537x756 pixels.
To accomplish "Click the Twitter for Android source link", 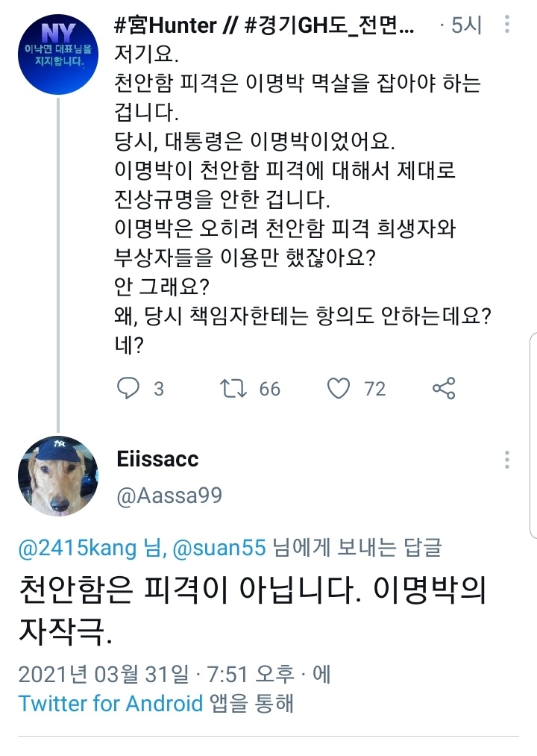I will [x=111, y=703].
